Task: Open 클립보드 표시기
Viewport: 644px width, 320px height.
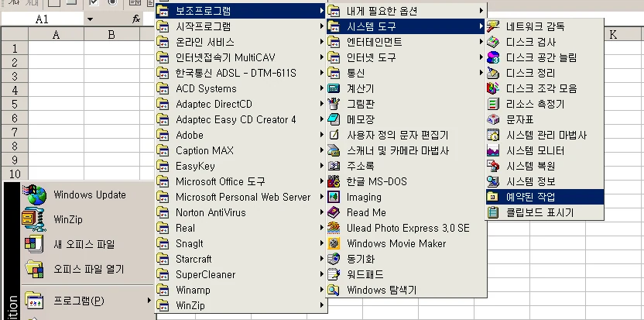Action: pos(545,212)
